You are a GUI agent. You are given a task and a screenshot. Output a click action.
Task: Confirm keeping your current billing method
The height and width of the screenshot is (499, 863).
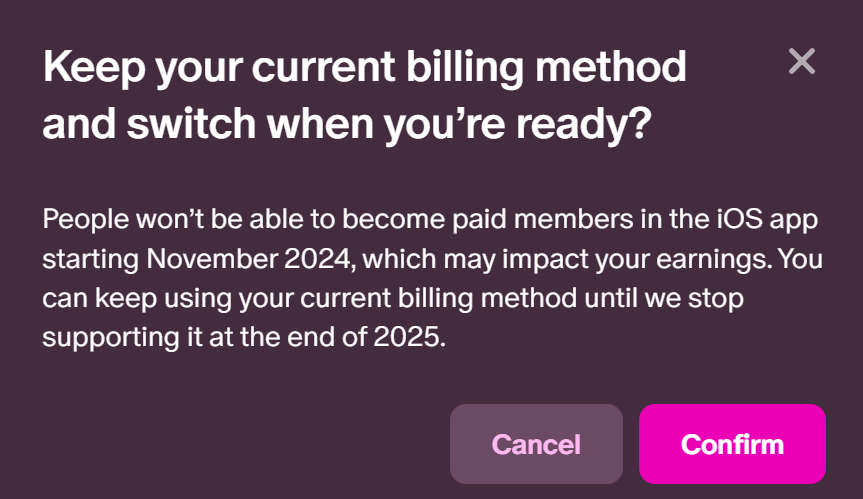click(x=732, y=444)
